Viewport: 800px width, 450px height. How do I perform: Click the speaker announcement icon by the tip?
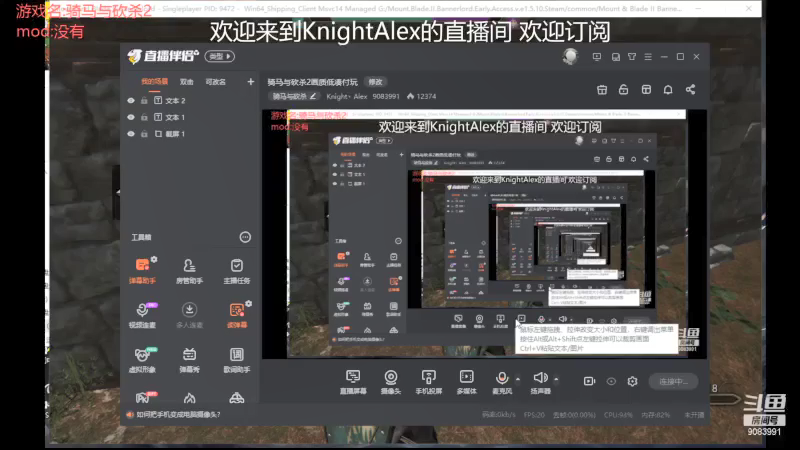130,414
